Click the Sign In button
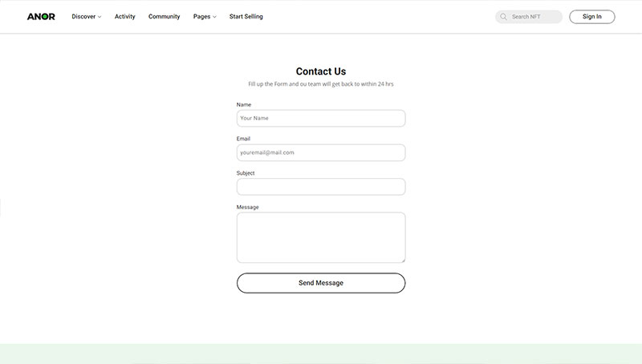The image size is (642, 364). 592,17
